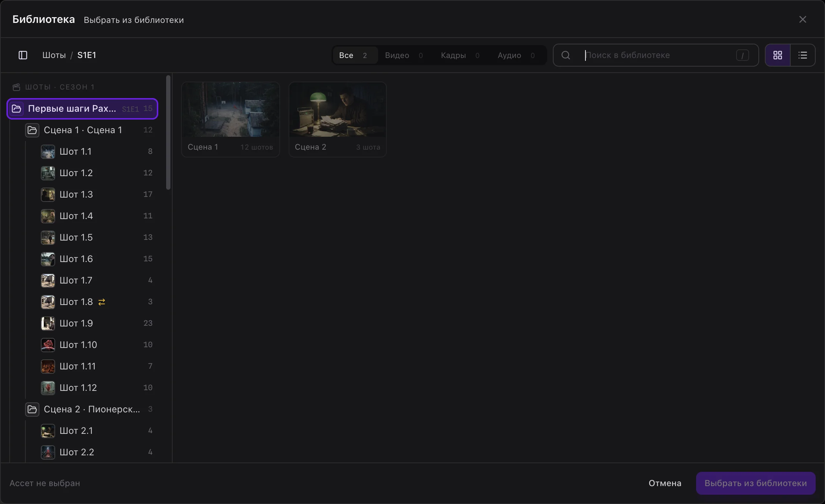
Task: Select Шот 2.1 thumbnail icon
Action: point(48,431)
